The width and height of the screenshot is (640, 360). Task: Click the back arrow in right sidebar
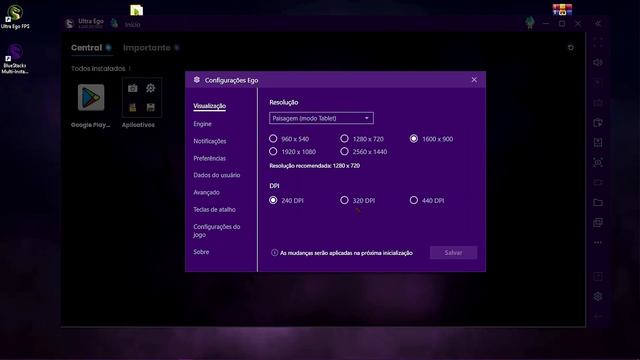coord(598,316)
